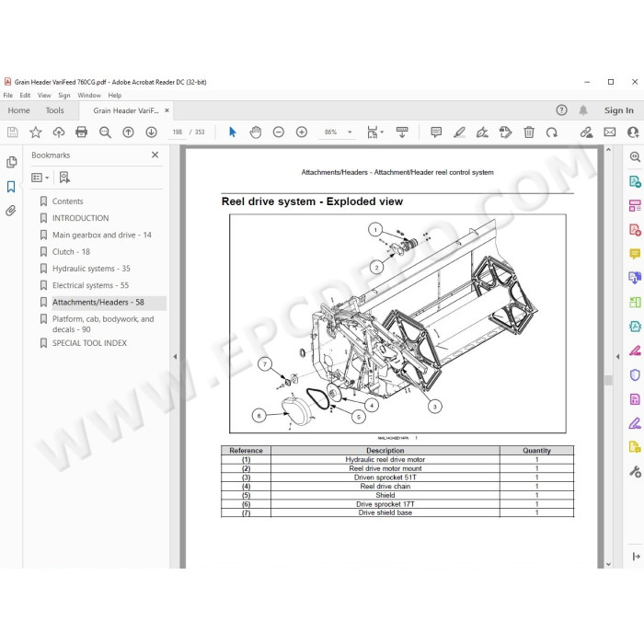Screen dimensions: 644x644
Task: Open the Window menu
Action: (x=89, y=96)
